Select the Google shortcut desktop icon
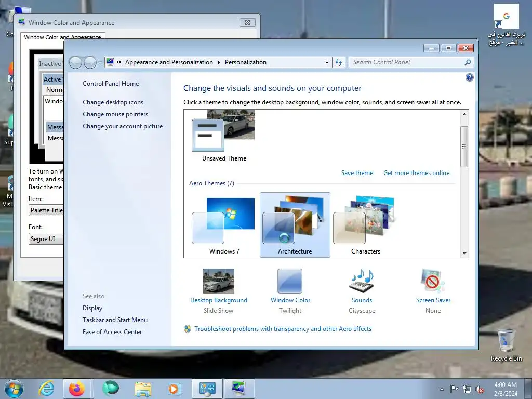The image size is (532, 399). [x=506, y=25]
